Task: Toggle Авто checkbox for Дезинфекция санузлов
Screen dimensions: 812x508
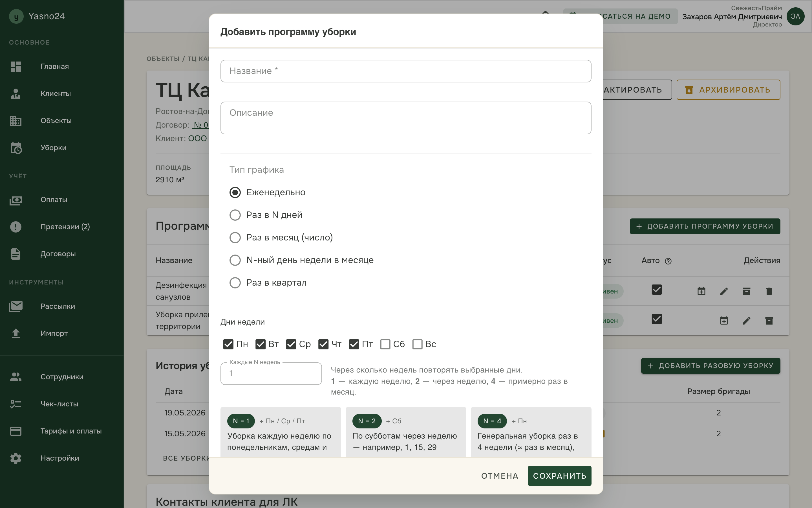Action: point(657,290)
